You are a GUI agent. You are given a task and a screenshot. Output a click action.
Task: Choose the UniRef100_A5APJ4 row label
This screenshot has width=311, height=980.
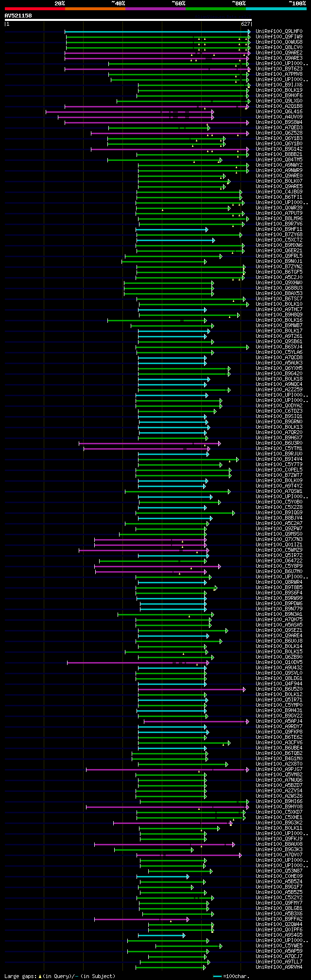click(x=279, y=721)
